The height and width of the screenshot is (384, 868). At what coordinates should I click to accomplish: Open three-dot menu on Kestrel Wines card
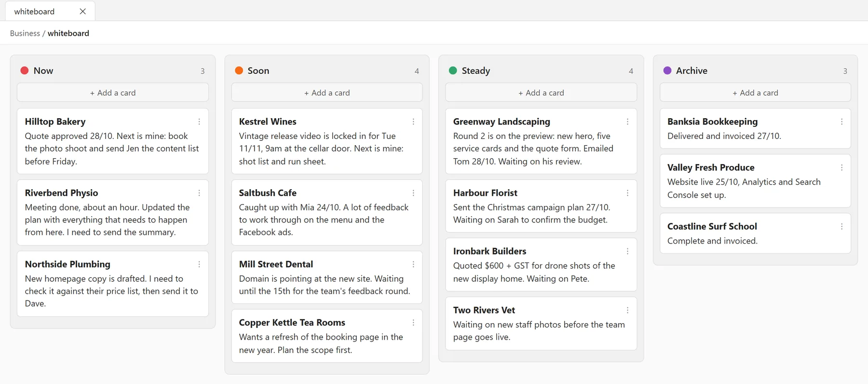pyautogui.click(x=413, y=122)
